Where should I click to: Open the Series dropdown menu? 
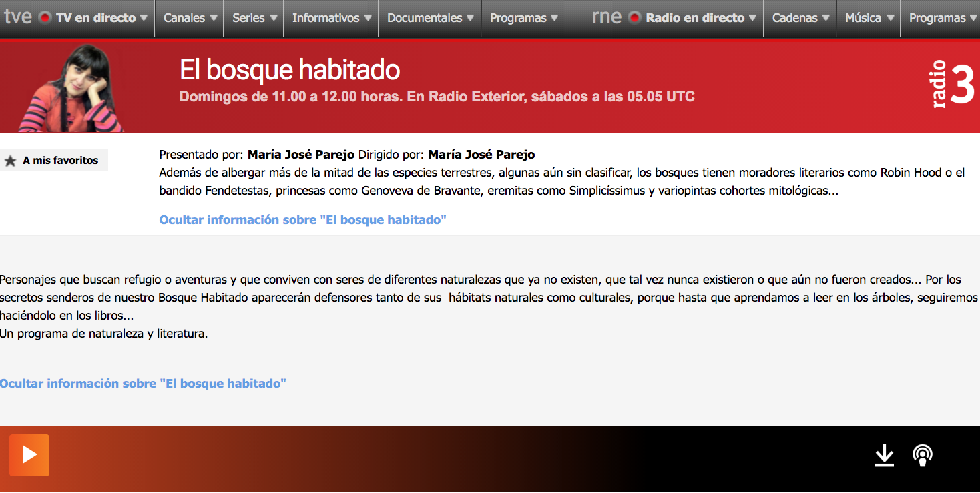(254, 18)
